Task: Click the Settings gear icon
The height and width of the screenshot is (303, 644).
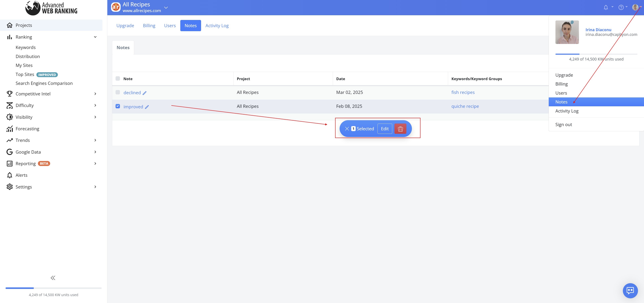Action: coord(10,187)
